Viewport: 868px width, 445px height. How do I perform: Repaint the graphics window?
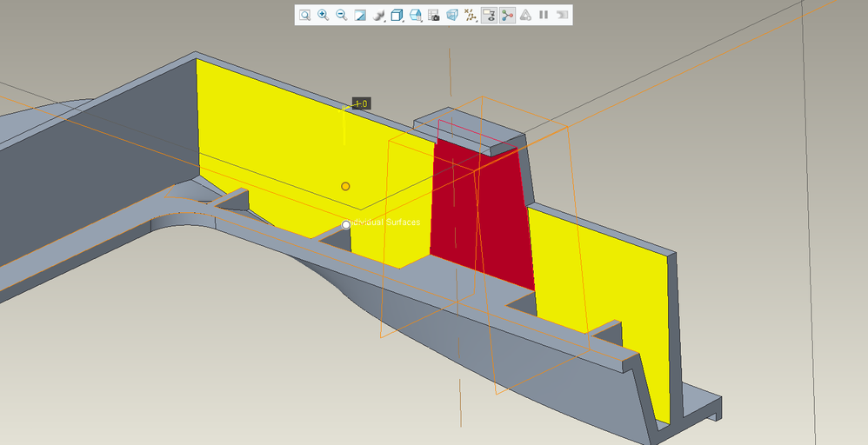click(x=360, y=15)
